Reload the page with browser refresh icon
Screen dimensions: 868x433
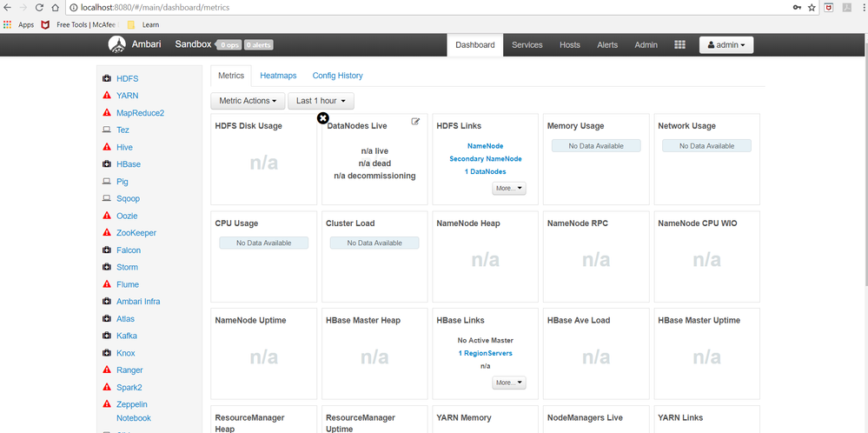coord(39,8)
